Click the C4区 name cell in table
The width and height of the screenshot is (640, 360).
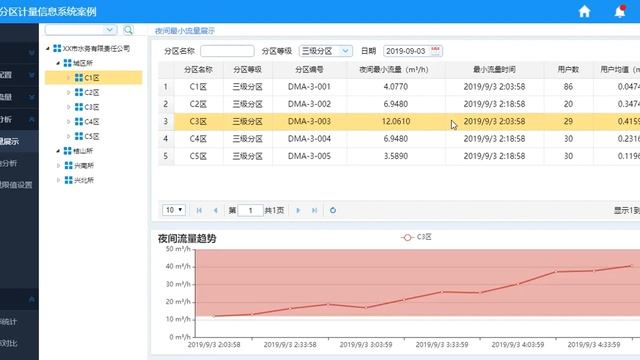tap(198, 139)
